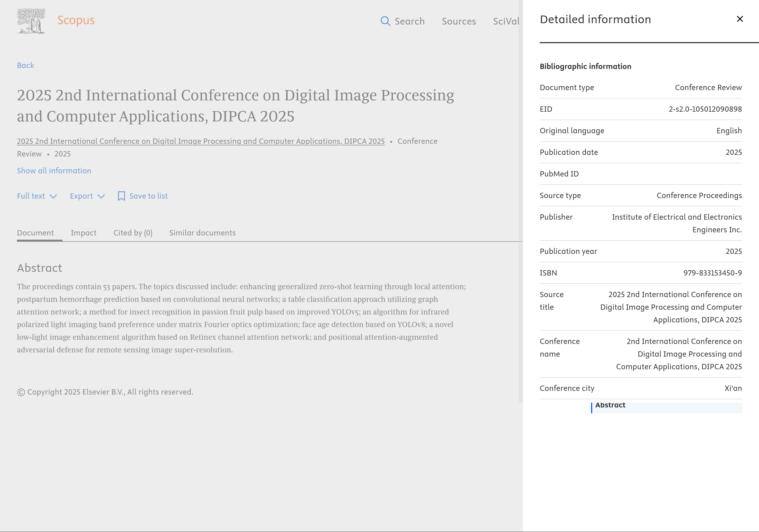The image size is (759, 532).
Task: Open Sources in top navigation
Action: [459, 21]
